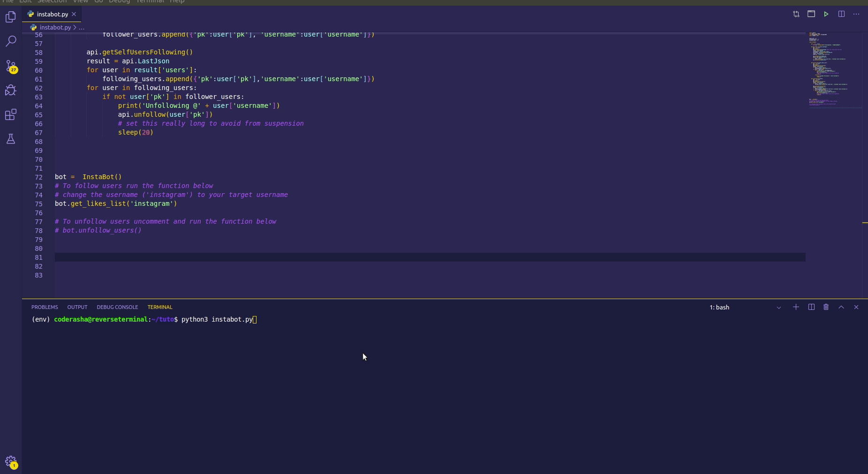Click "for user in result['users']:" on line 60
The height and width of the screenshot is (474, 868).
(x=142, y=70)
